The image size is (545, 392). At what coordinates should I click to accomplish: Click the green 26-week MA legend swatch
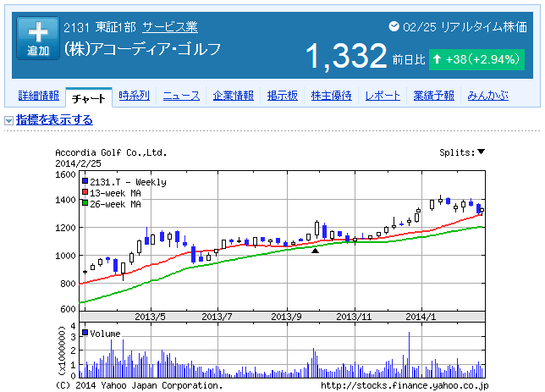click(85, 203)
